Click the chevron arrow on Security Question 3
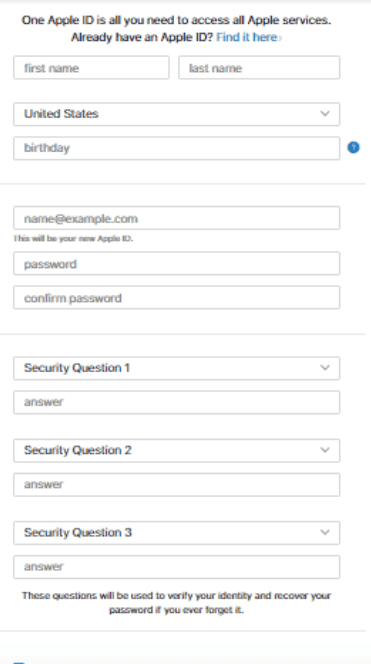 click(325, 532)
